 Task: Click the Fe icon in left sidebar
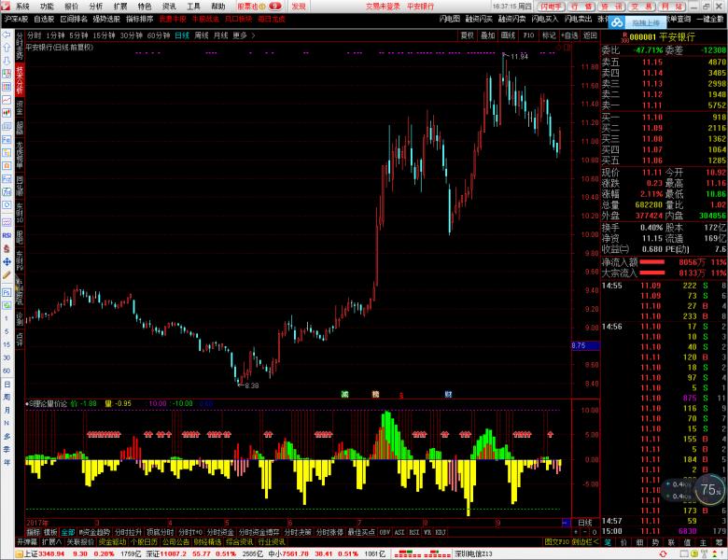(7, 139)
